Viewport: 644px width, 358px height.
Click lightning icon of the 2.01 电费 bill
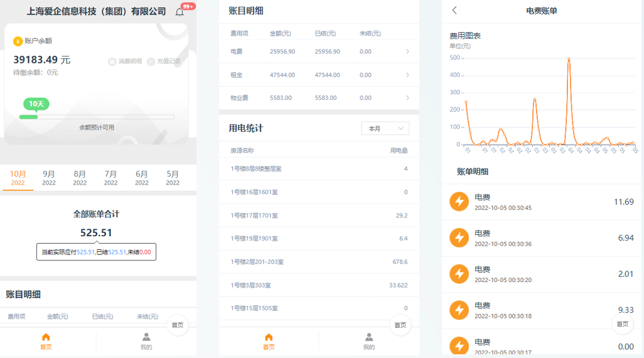click(x=459, y=274)
